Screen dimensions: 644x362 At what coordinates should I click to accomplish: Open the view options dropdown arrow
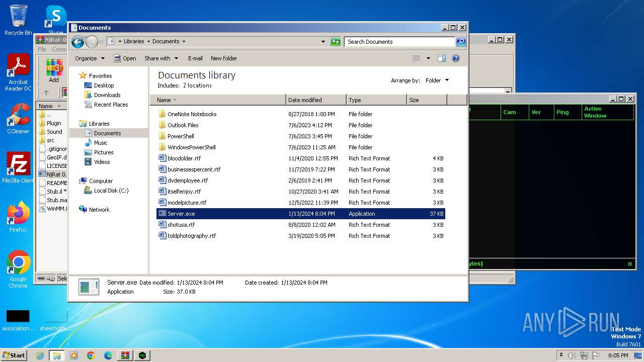tap(428, 58)
